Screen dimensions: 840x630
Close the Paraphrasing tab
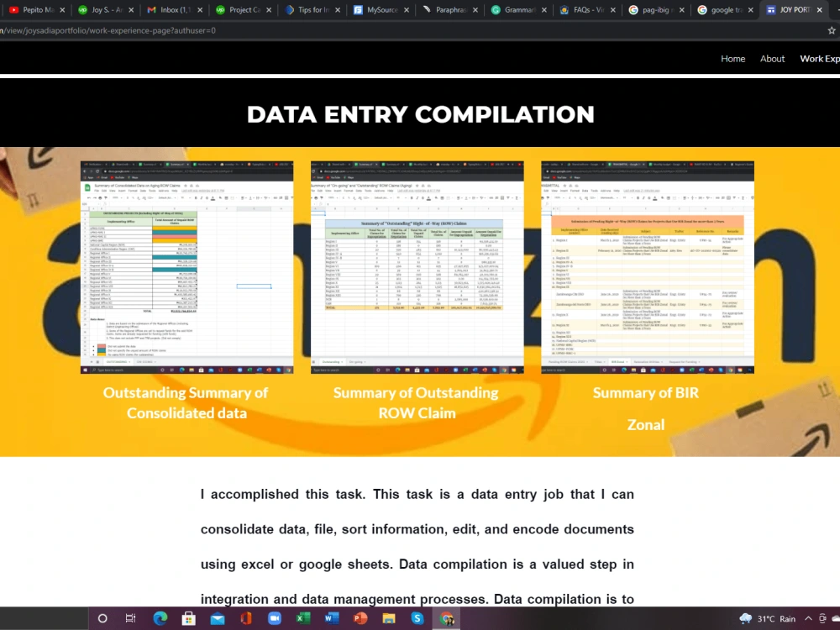click(475, 9)
